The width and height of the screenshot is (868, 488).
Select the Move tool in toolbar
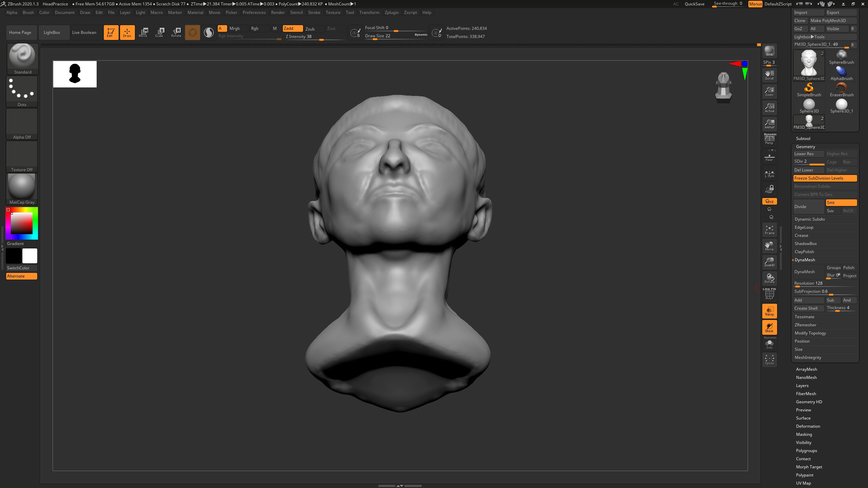(x=143, y=32)
